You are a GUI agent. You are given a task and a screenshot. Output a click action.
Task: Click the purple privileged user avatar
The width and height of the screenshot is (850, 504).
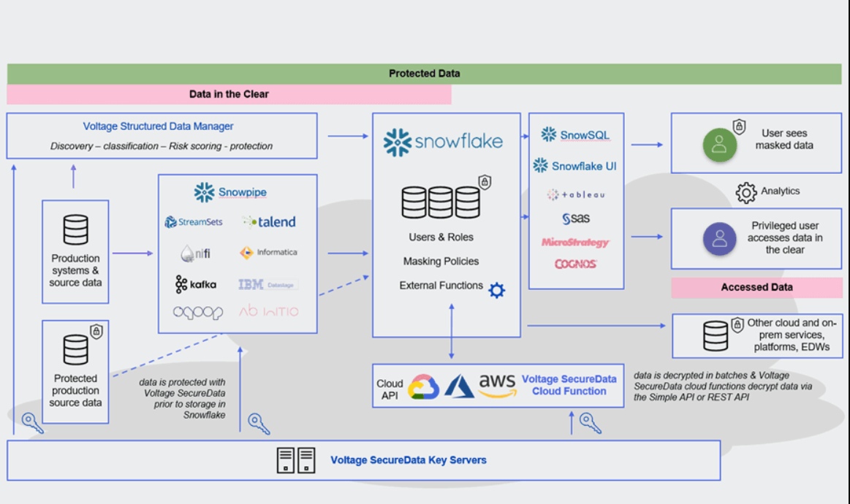719,238
